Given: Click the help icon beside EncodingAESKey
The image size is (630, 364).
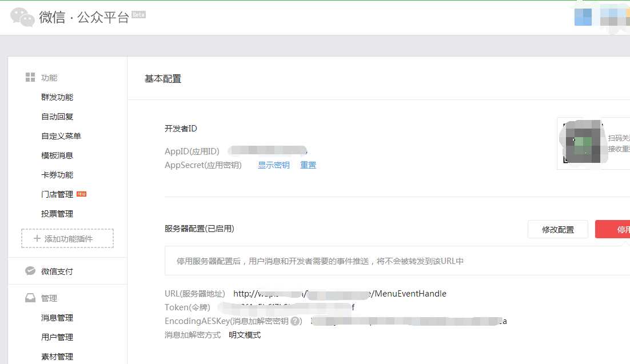Looking at the screenshot, I should point(296,321).
